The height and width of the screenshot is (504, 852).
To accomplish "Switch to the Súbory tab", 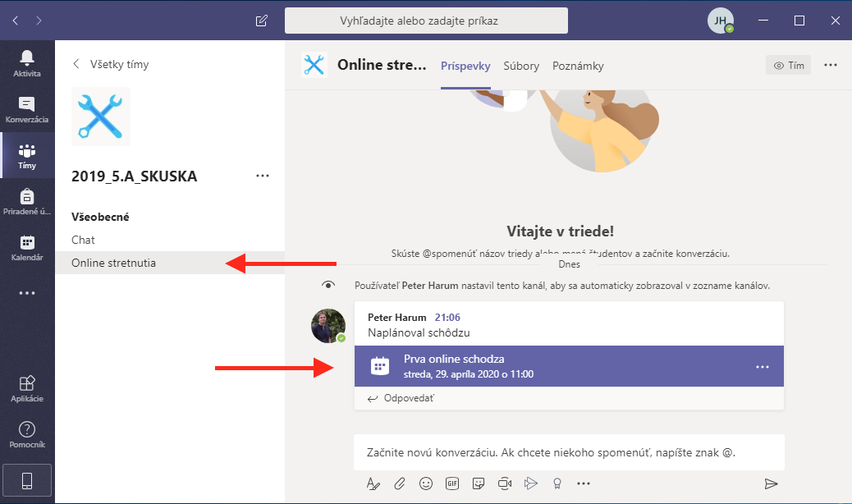I will 521,66.
